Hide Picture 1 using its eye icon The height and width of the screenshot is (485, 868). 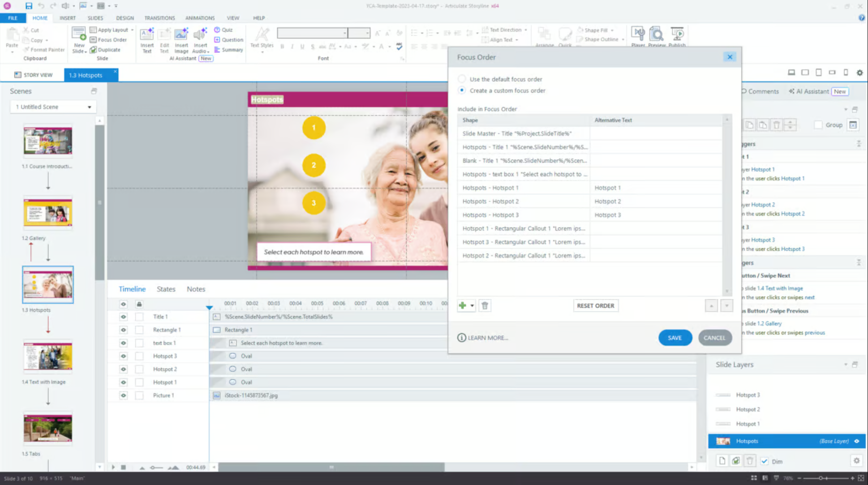point(123,395)
